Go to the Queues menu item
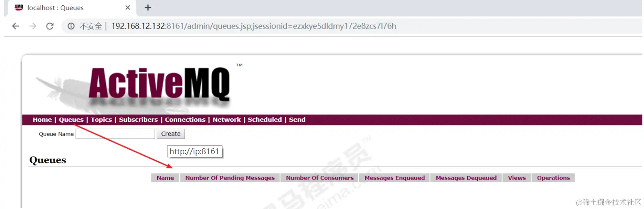Viewport: 644px width, 209px height. tap(71, 120)
